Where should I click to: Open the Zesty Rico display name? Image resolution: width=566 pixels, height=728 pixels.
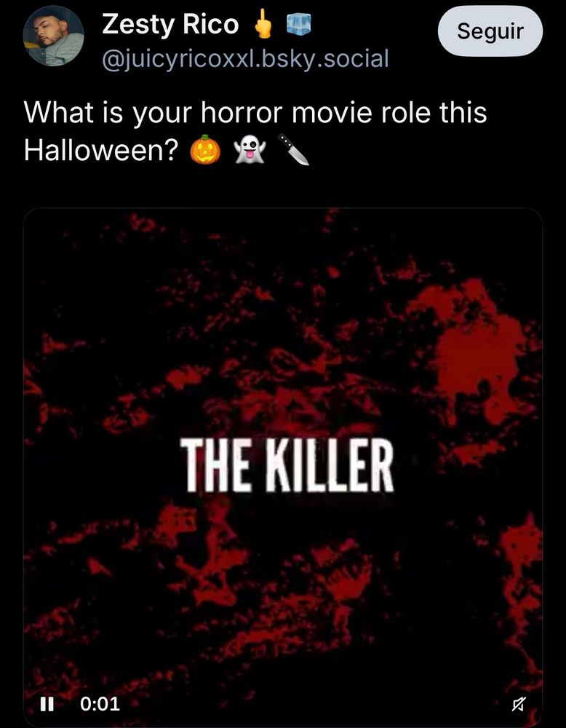[170, 24]
